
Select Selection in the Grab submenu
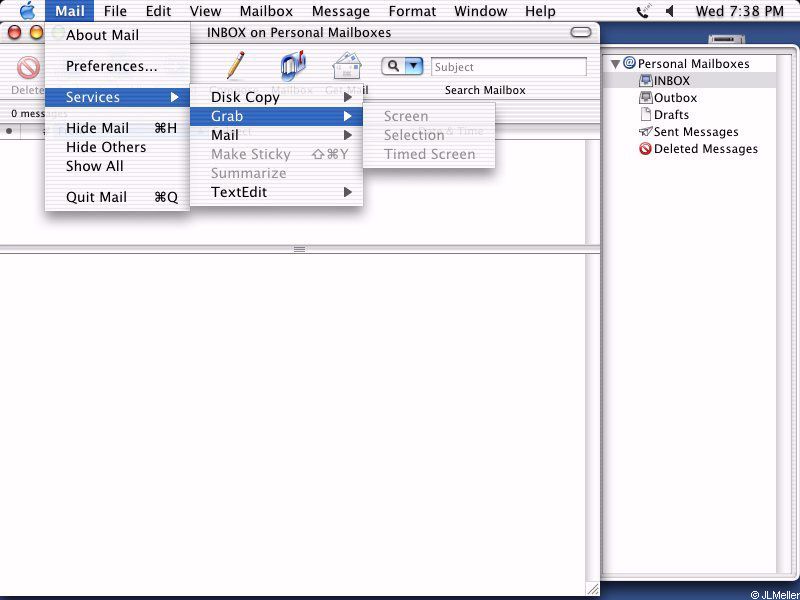pyautogui.click(x=429, y=135)
